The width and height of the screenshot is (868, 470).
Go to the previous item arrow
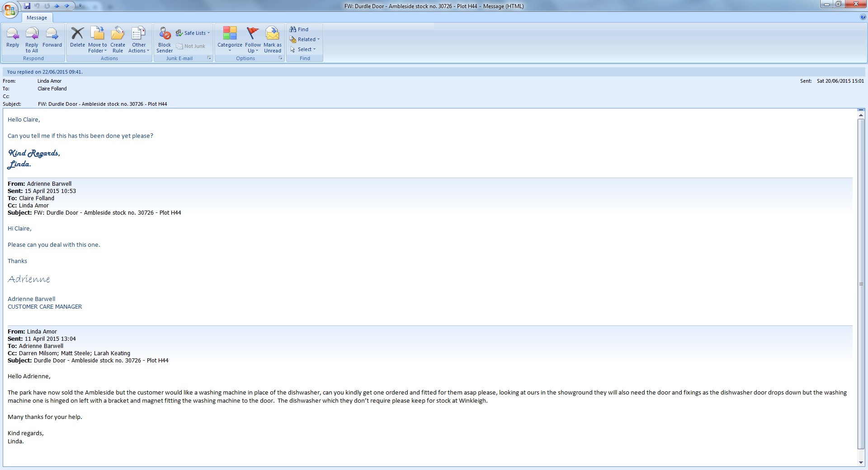point(57,6)
